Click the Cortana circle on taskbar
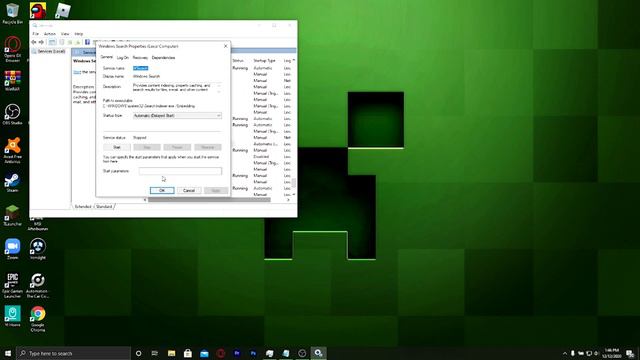Screen dimensions: 640x360 (138, 353)
